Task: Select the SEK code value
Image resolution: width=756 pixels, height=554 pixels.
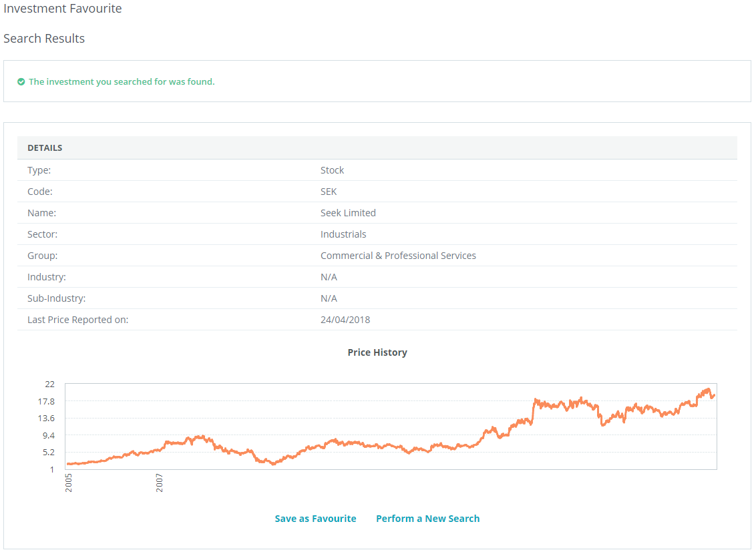Action: [329, 192]
